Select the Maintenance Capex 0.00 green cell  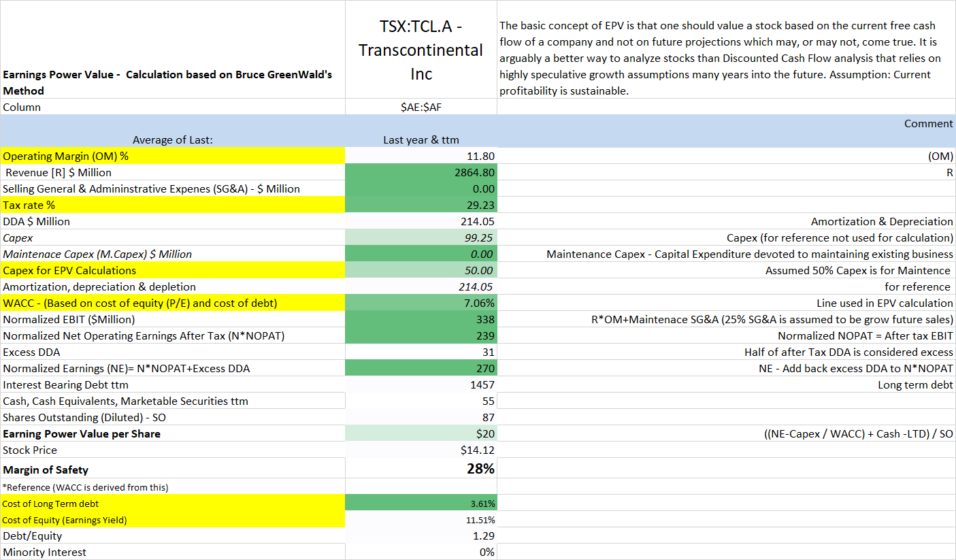pos(421,254)
